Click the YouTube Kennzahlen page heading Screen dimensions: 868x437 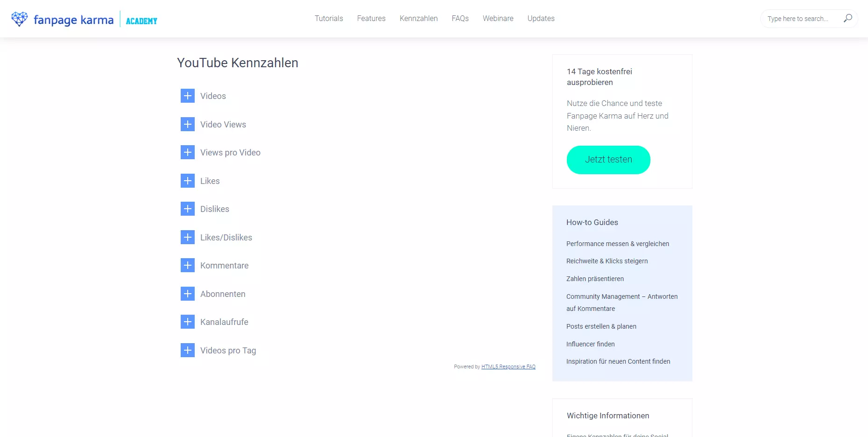[238, 63]
